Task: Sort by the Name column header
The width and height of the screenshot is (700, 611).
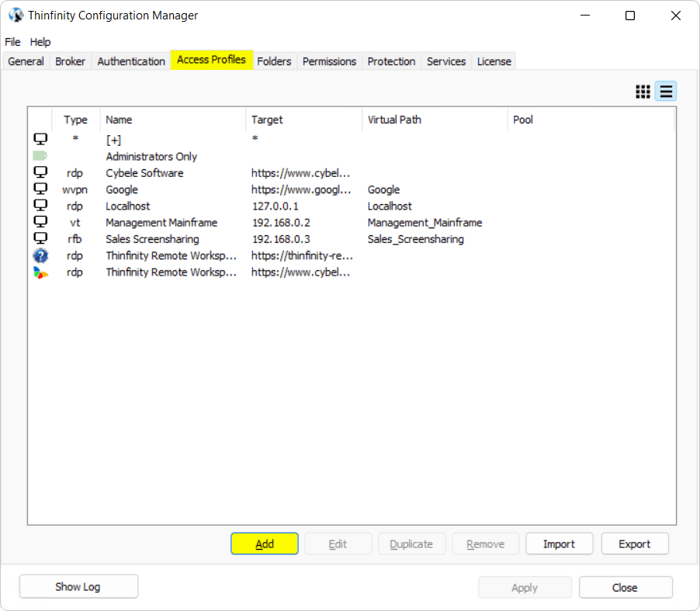Action: [x=173, y=120]
